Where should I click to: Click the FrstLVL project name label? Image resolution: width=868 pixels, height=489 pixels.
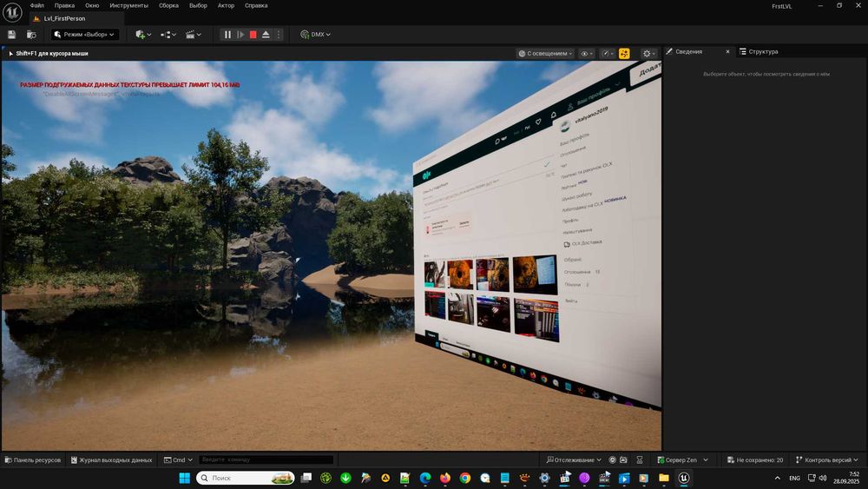click(x=782, y=6)
